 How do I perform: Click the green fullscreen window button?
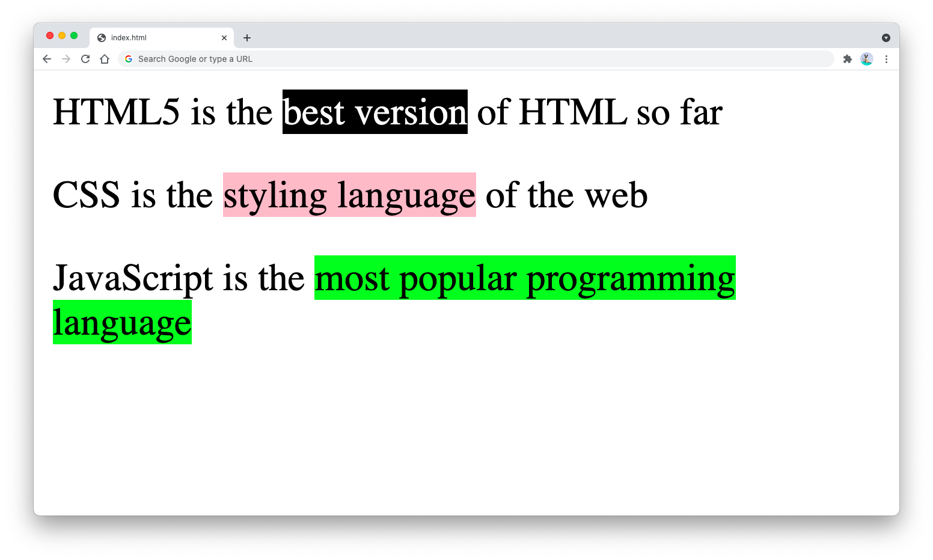click(x=74, y=35)
